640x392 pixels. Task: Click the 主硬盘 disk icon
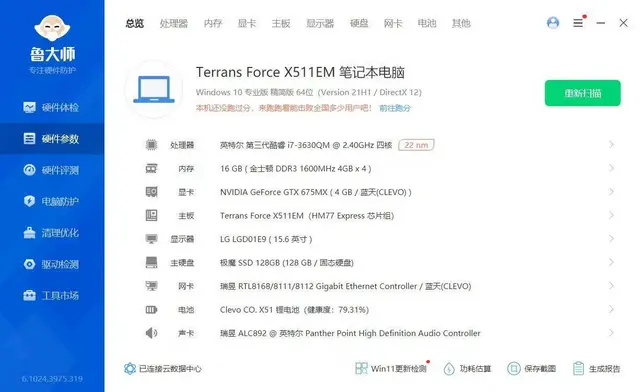[x=151, y=262]
